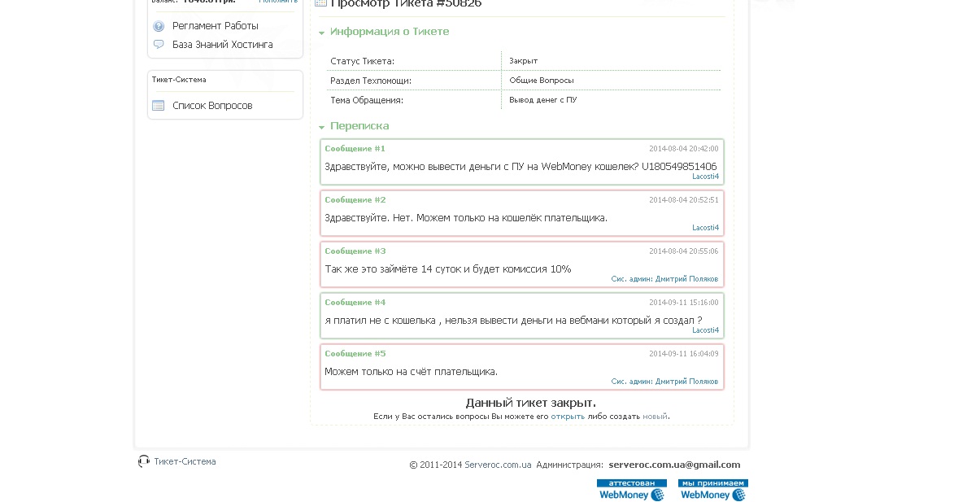Image resolution: width=980 pixels, height=502 pixels.
Task: Click the Раздел Техпомощи label
Action: point(371,81)
